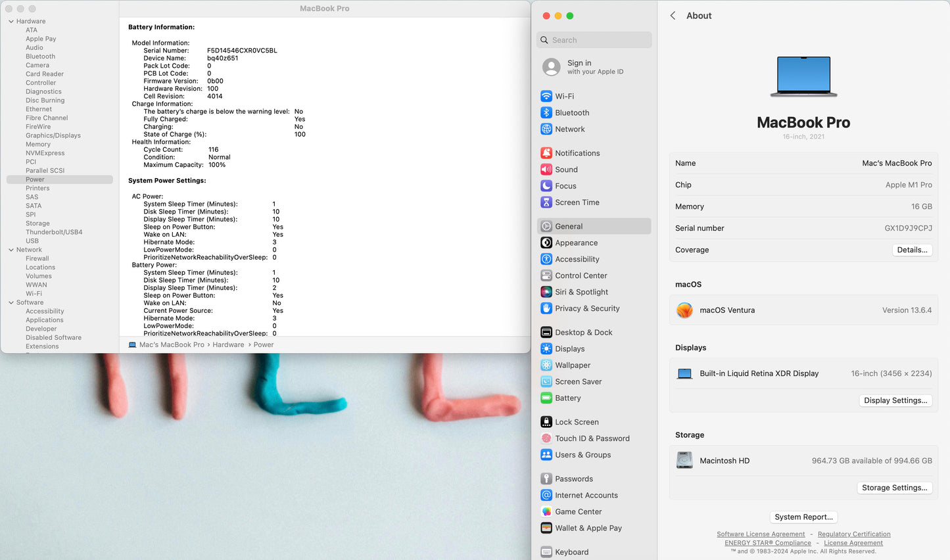Select Disabled Software tree item
The image size is (950, 560).
pos(54,337)
